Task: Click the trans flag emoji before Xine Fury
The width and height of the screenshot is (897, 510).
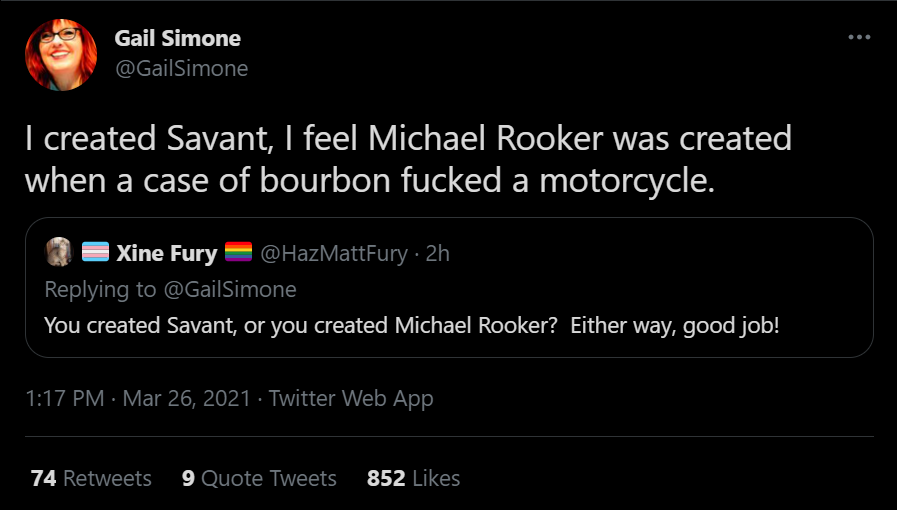Action: [95, 254]
